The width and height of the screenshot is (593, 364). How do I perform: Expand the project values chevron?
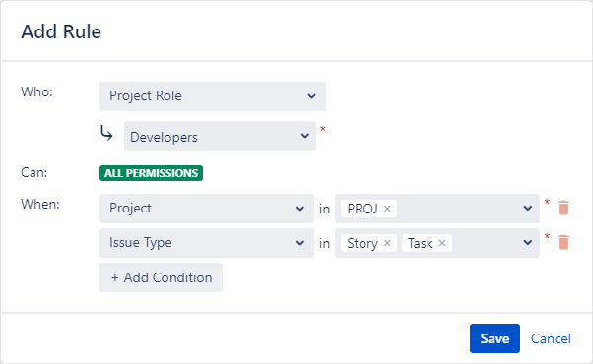pos(528,208)
